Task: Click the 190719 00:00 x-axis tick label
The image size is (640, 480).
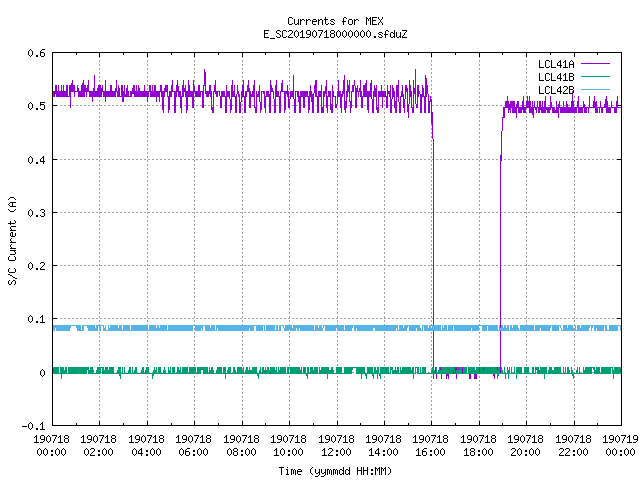Action: pyautogui.click(x=620, y=446)
